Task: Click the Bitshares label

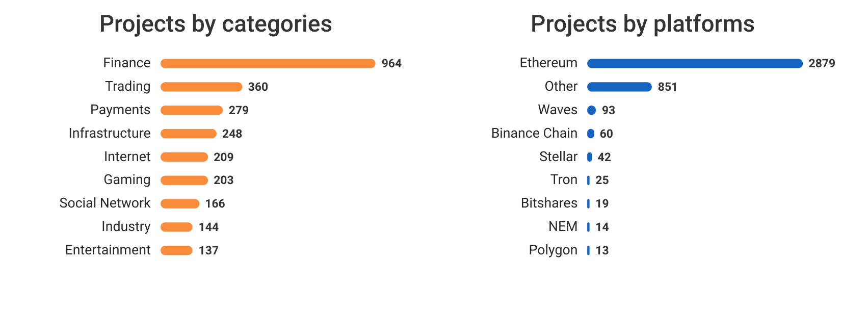Action: coord(549,203)
